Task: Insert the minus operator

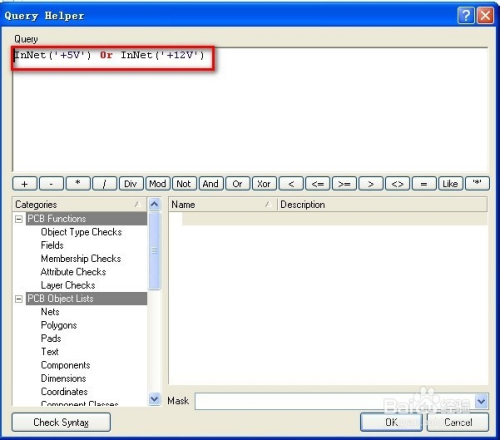Action: point(51,184)
